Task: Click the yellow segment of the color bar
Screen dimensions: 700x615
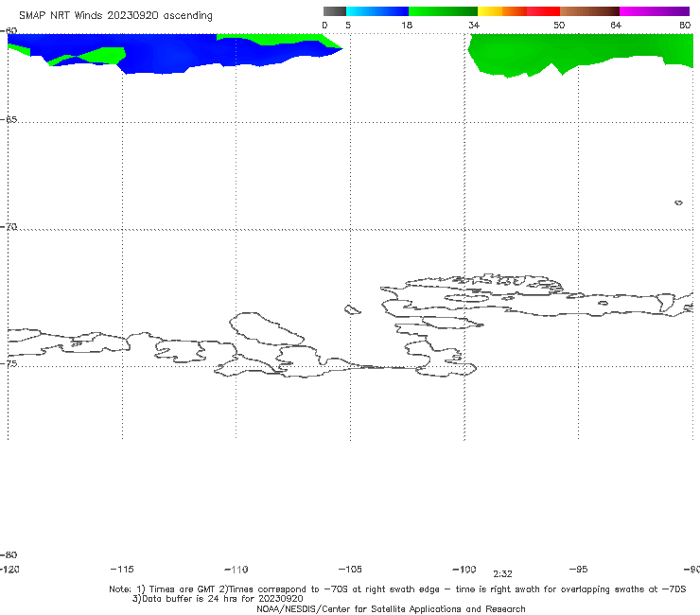Action: 490,11
